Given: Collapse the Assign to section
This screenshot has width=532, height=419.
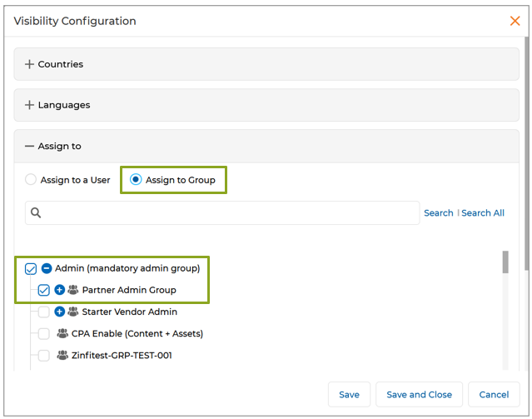Looking at the screenshot, I should [30, 146].
